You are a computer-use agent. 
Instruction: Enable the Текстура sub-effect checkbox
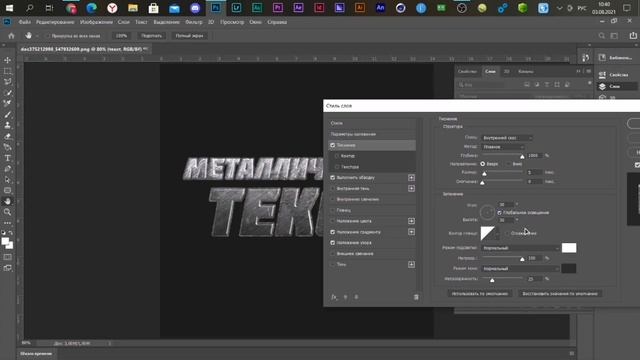[x=337, y=167]
